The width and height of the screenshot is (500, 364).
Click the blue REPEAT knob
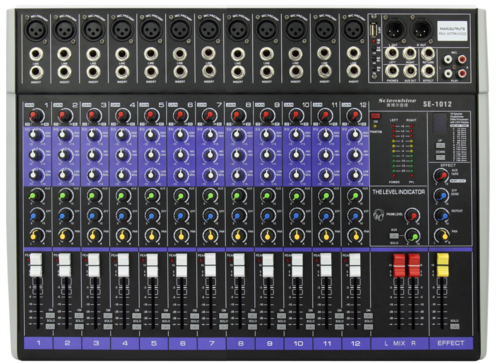click(441, 216)
